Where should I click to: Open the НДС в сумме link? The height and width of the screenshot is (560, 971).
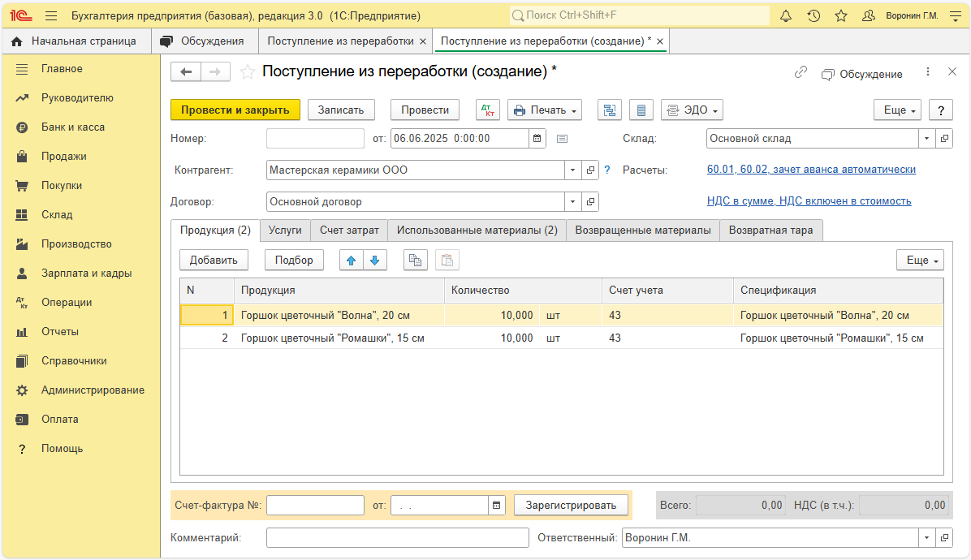point(809,201)
